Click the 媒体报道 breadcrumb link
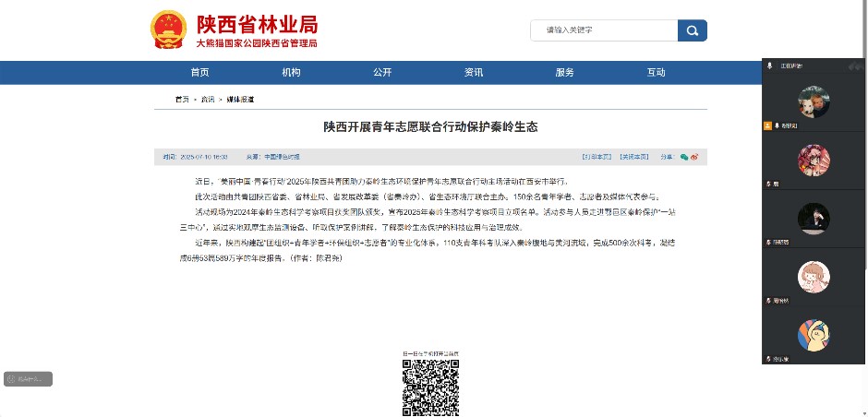Viewport: 868px width, 417px height. coord(241,99)
